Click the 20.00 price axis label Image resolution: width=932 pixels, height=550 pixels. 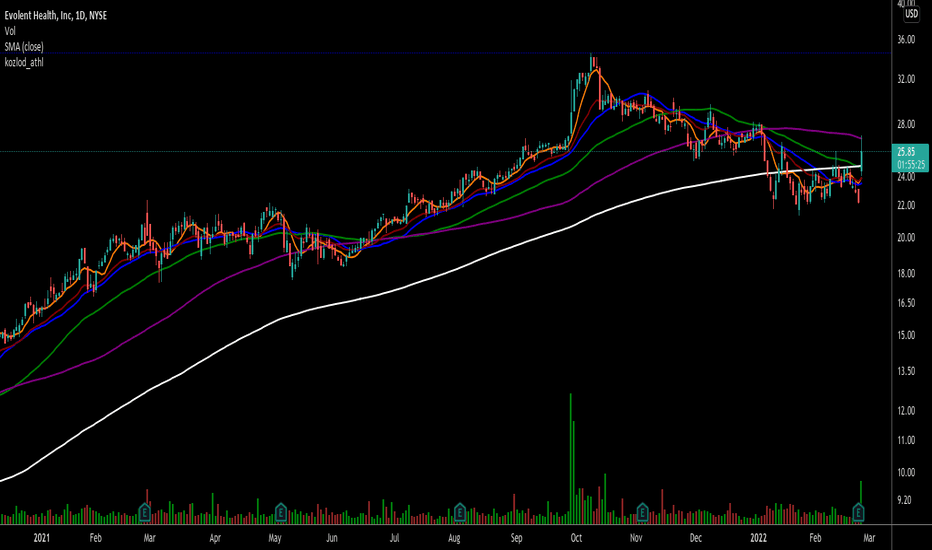click(x=906, y=238)
